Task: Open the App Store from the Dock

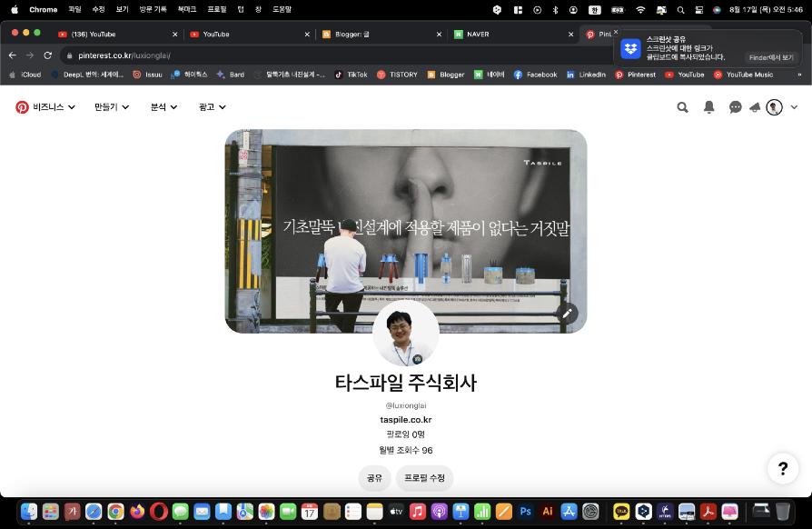Action: [x=569, y=512]
